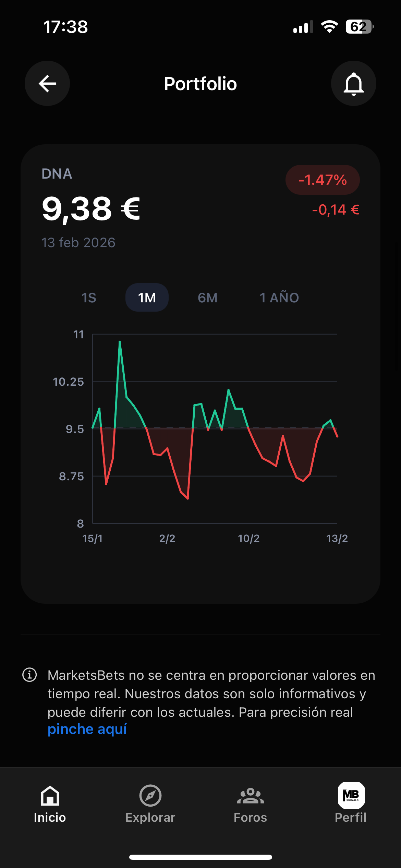Select the 1M time range
Viewport: 401px width, 868px height.
pos(147,298)
